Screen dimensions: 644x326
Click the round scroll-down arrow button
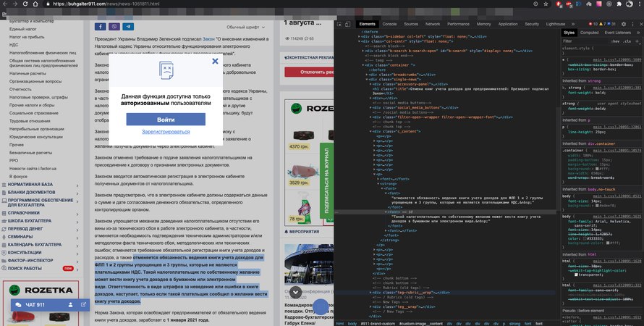click(296, 292)
